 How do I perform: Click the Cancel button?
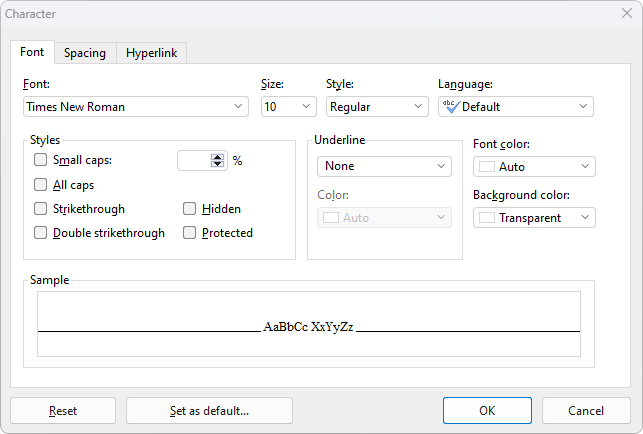tap(586, 411)
